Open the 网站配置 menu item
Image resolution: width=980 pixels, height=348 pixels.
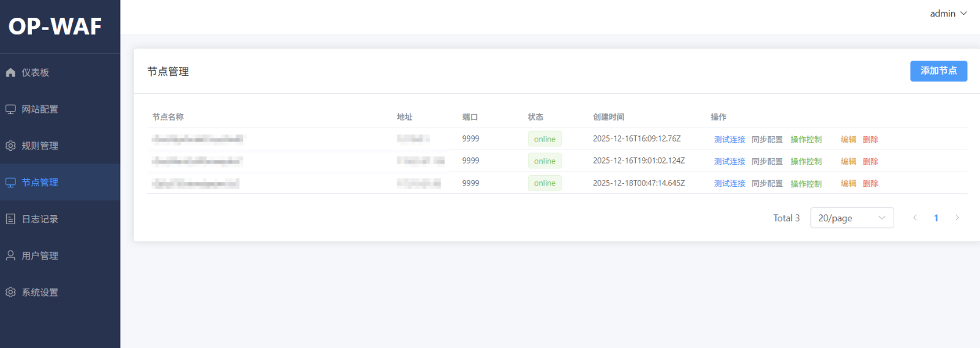tap(40, 109)
